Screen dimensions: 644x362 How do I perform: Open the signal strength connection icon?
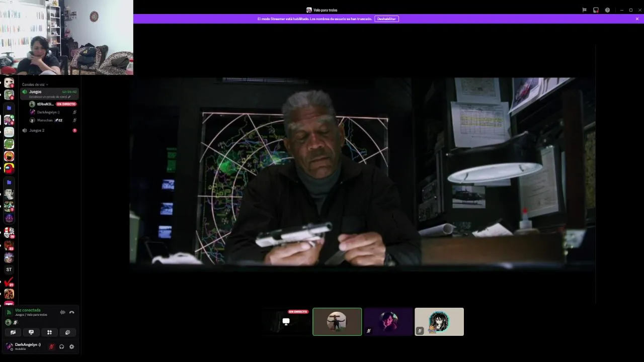pos(9,312)
